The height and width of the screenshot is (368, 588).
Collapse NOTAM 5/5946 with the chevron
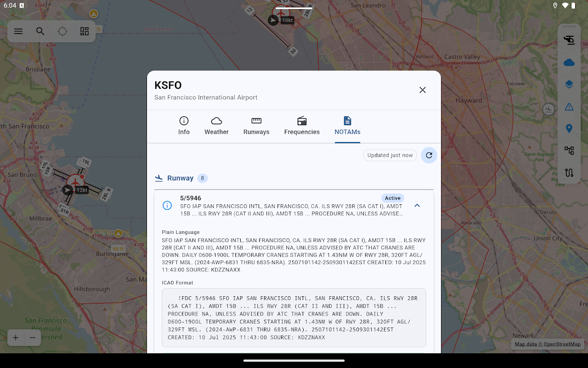[x=417, y=206]
